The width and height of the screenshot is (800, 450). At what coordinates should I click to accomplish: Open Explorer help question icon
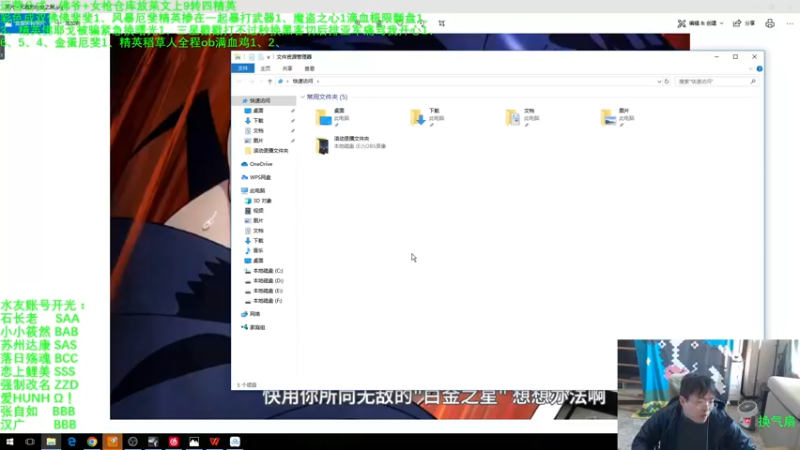(759, 69)
